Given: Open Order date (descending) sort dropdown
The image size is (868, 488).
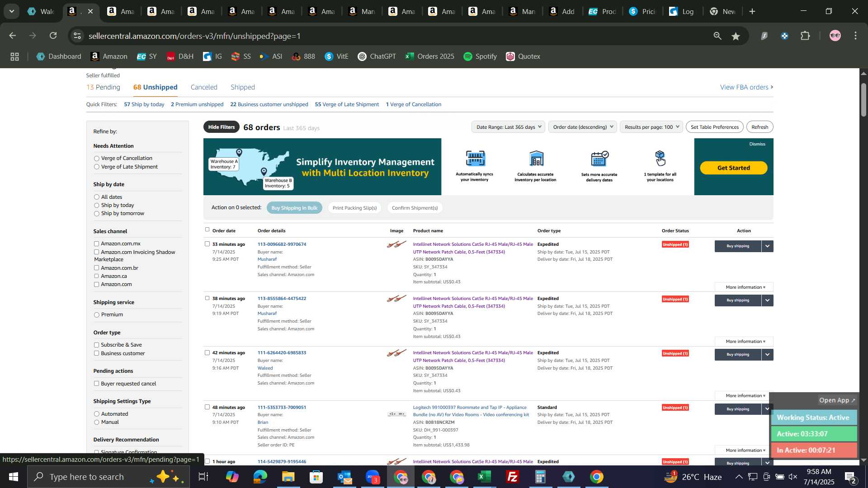Looking at the screenshot, I should pos(583,127).
